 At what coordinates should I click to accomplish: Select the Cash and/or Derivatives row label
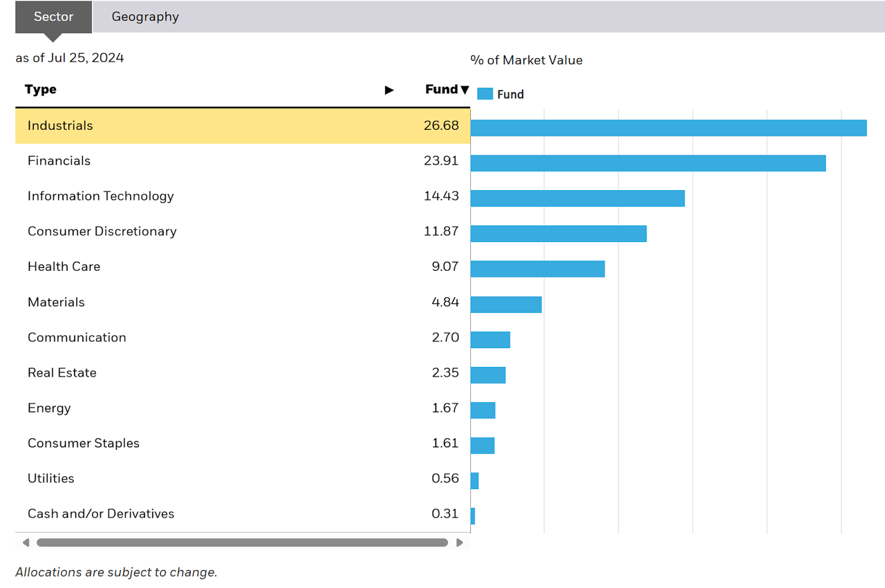point(102,513)
